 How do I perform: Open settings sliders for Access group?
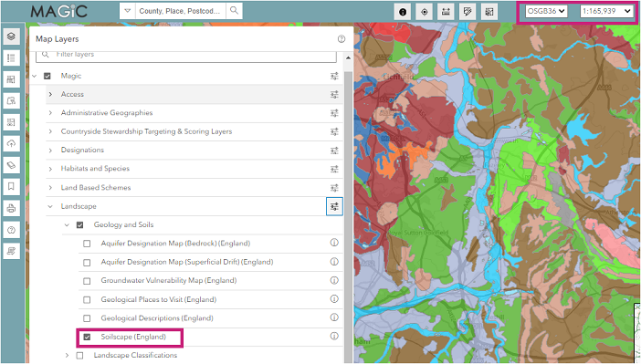tap(334, 95)
